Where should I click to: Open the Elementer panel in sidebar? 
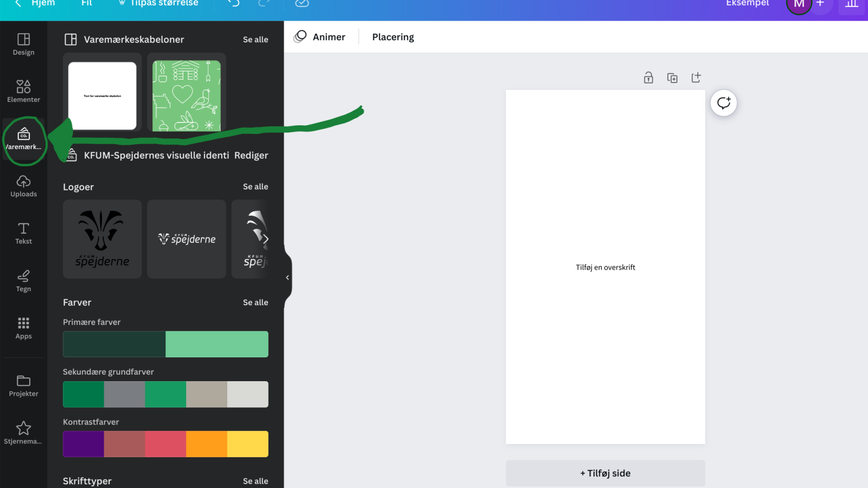click(23, 91)
